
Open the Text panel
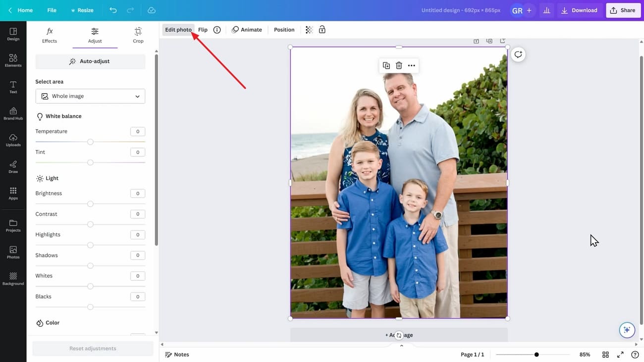click(x=13, y=87)
